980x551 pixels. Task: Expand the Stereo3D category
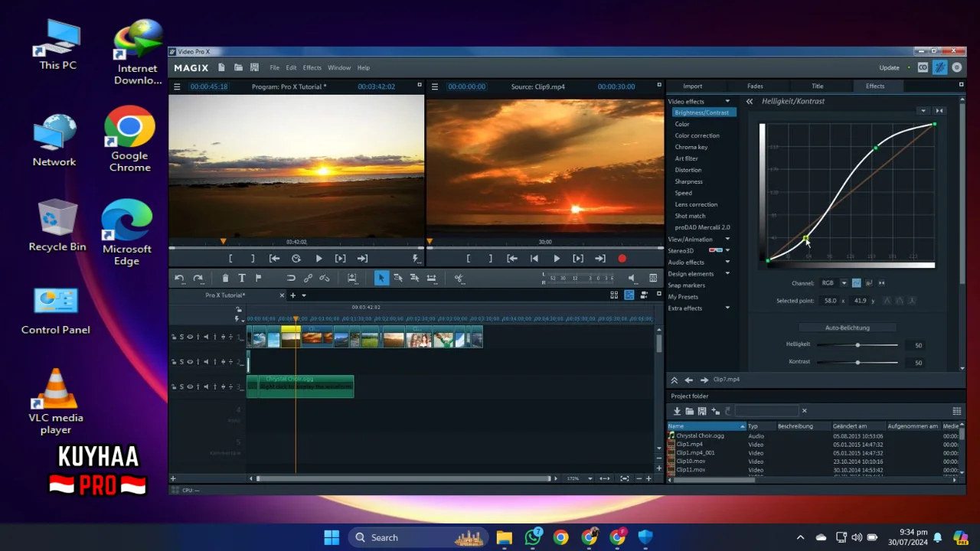[x=727, y=250]
